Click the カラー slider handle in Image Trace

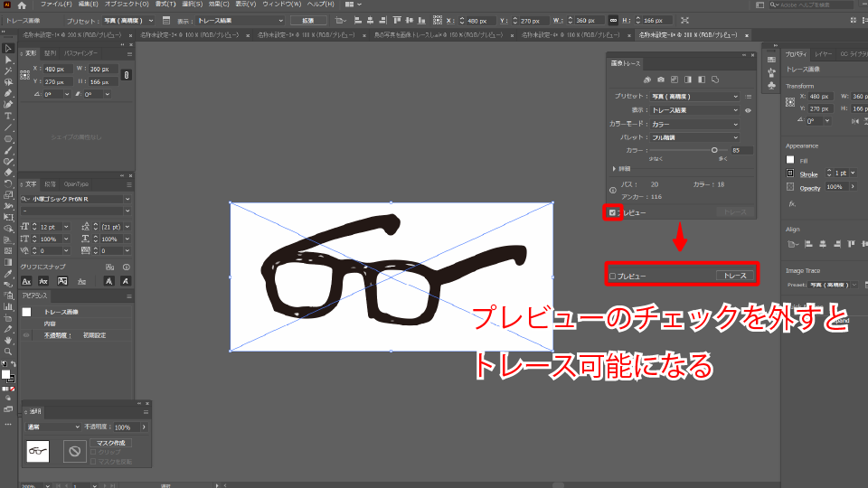tap(714, 151)
